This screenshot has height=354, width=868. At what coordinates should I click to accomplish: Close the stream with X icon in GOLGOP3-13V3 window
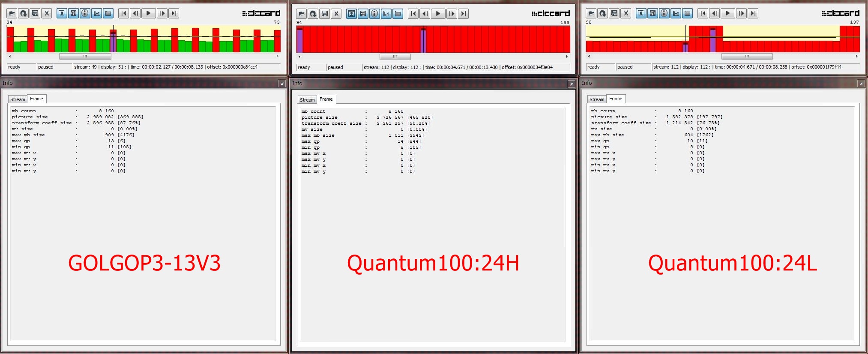[47, 13]
